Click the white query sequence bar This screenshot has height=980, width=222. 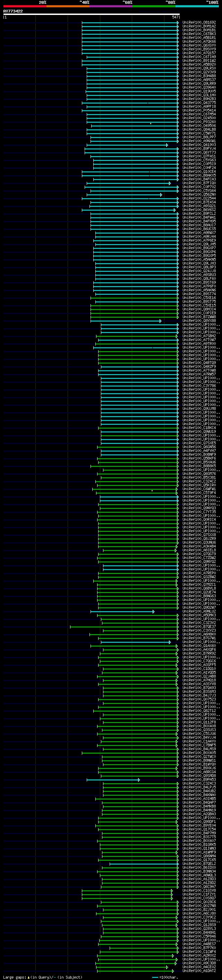coord(92,14)
